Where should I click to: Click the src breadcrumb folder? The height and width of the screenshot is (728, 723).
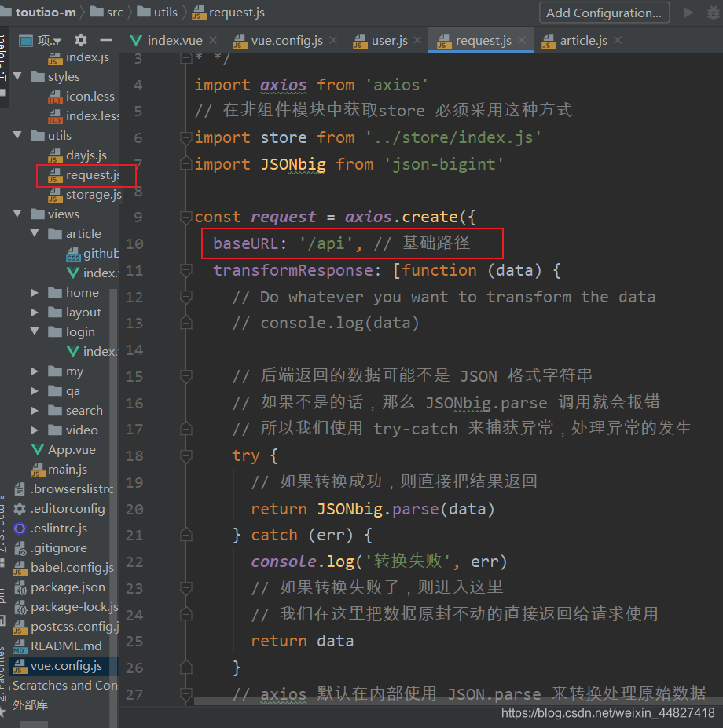[x=106, y=12]
